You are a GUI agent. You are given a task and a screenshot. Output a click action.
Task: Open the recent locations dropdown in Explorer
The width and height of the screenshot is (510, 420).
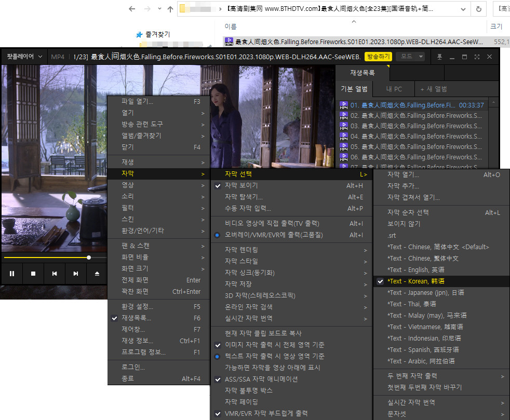pyautogui.click(x=159, y=9)
